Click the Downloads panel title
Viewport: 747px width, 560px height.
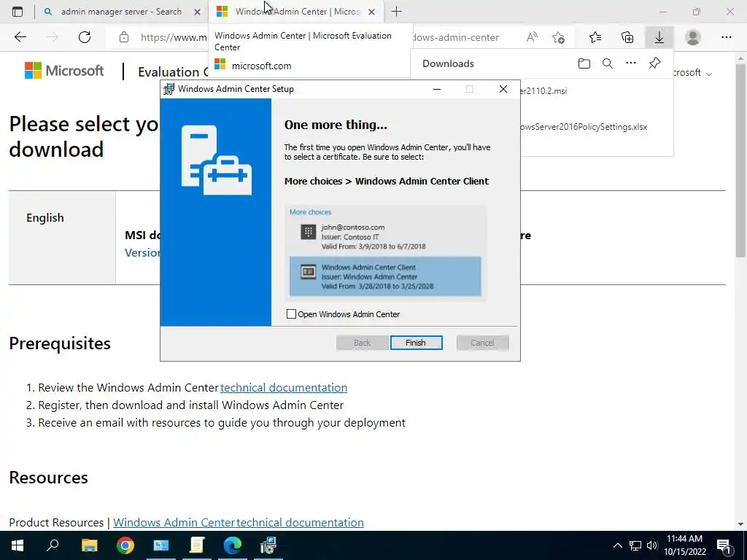tap(448, 63)
